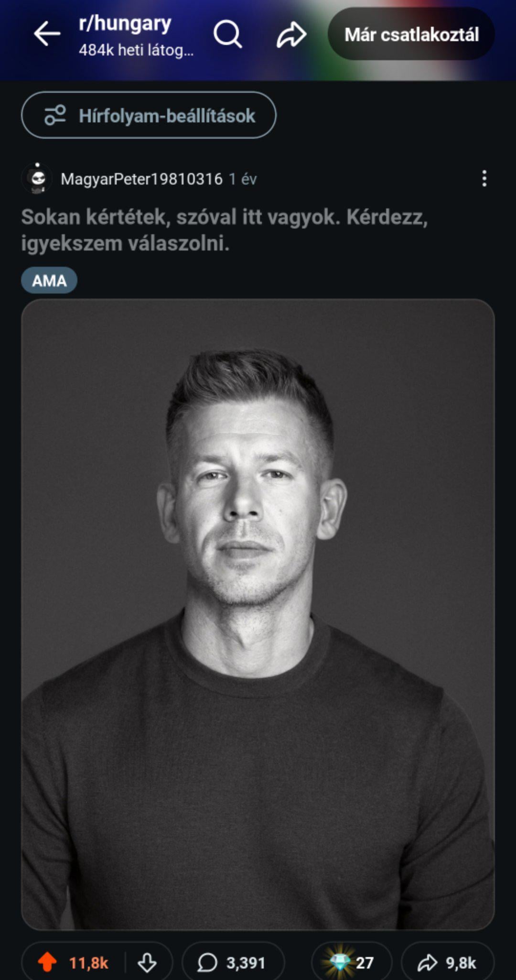The width and height of the screenshot is (516, 980).
Task: Upvote the post with orange arrow
Action: pyautogui.click(x=47, y=962)
